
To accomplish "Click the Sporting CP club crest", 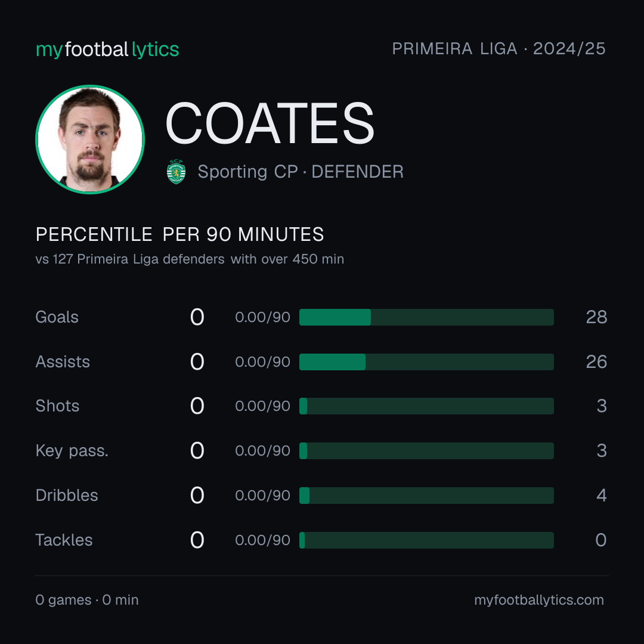I will coord(176,172).
